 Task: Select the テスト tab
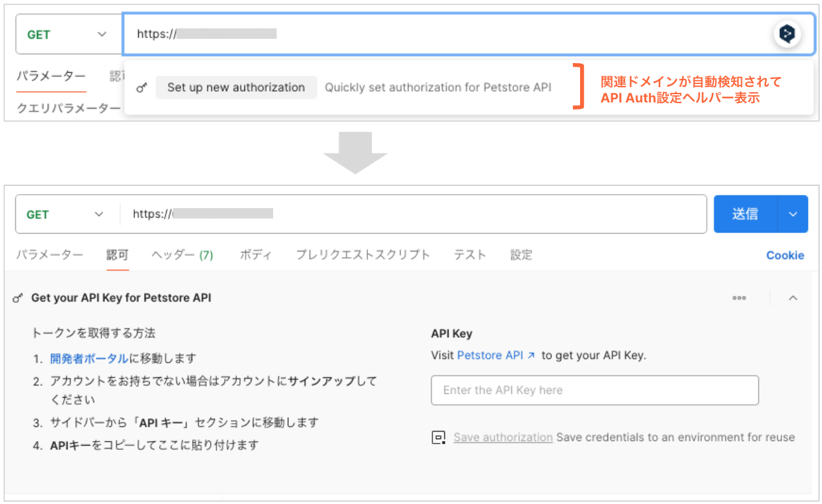(469, 255)
